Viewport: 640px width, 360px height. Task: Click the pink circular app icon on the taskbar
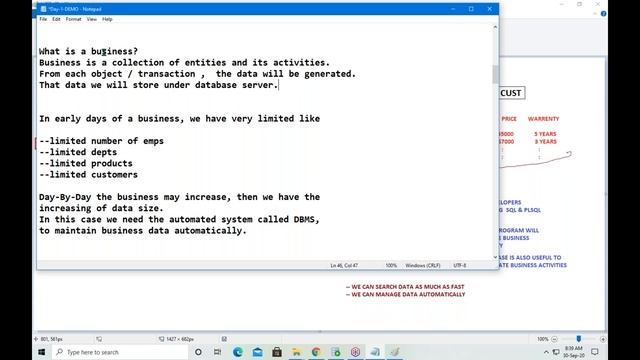(355, 352)
